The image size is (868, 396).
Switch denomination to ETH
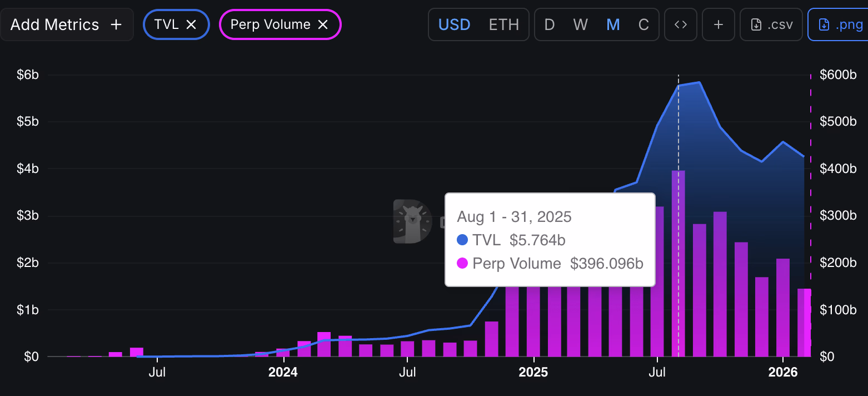coord(503,24)
